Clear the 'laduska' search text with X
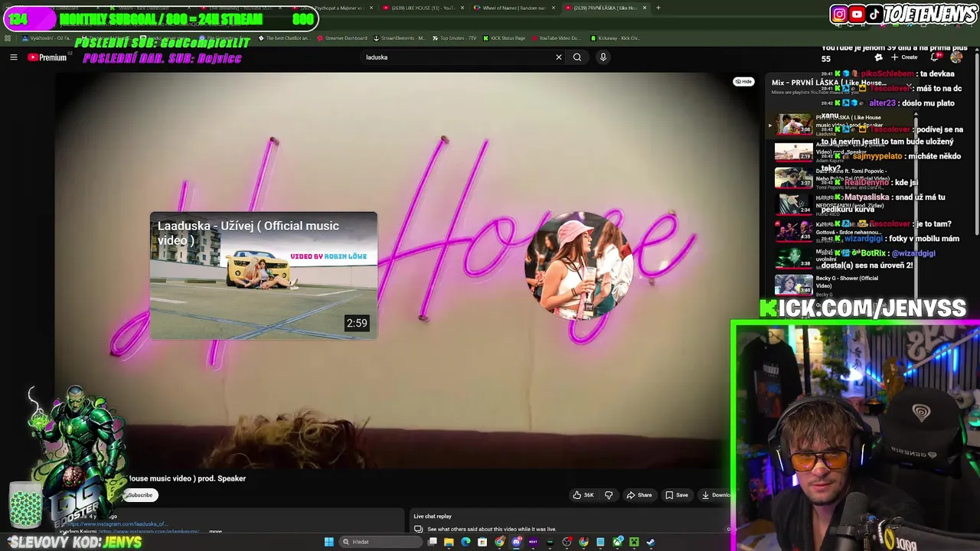 559,57
